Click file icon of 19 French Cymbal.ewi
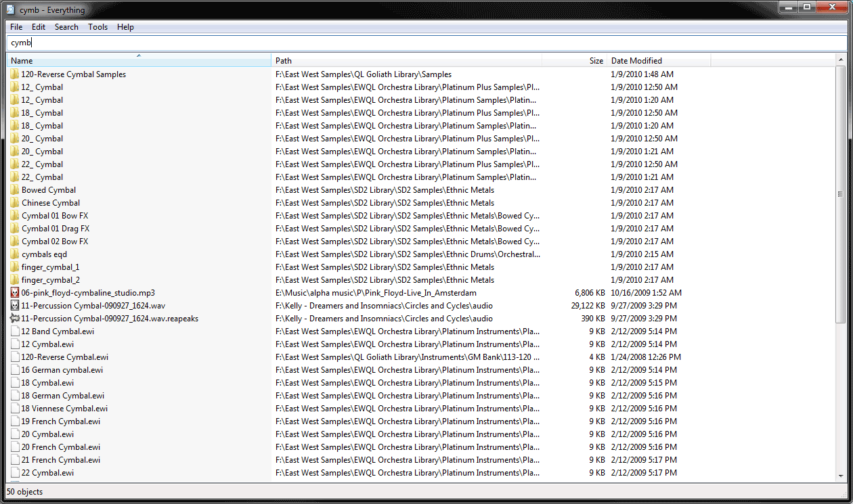The height and width of the screenshot is (504, 853). (x=15, y=421)
